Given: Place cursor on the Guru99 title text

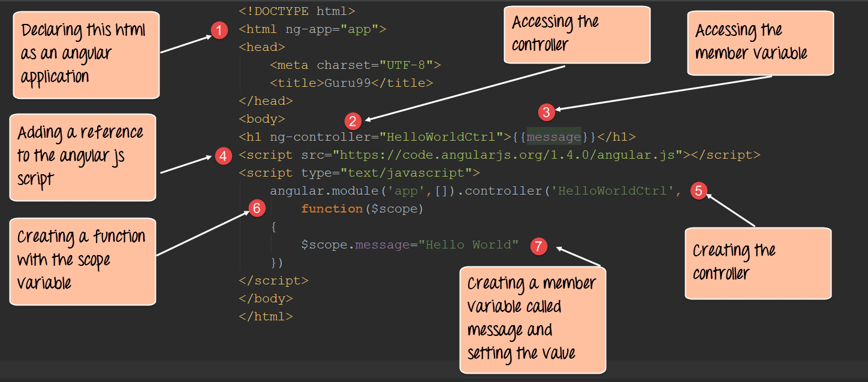Looking at the screenshot, I should tap(348, 83).
